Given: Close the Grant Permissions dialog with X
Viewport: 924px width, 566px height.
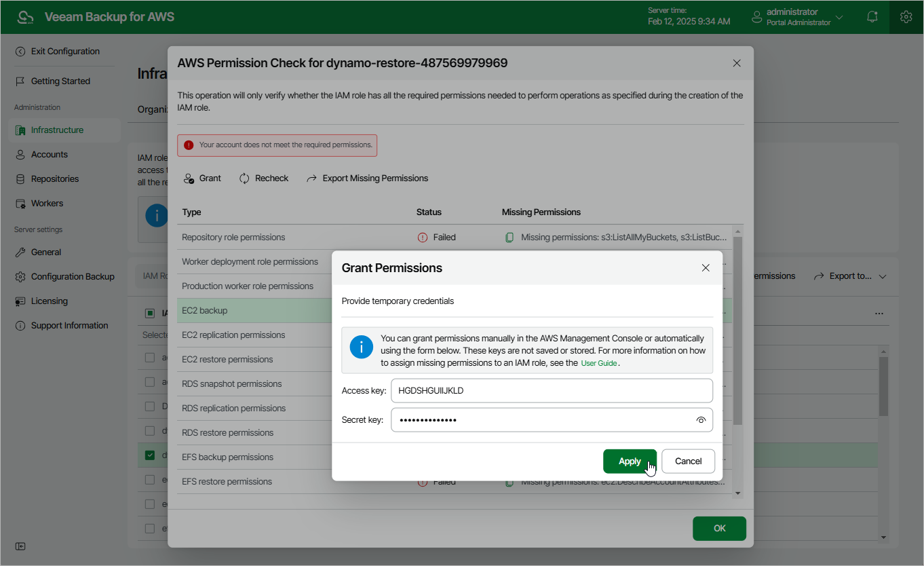Looking at the screenshot, I should pos(706,268).
